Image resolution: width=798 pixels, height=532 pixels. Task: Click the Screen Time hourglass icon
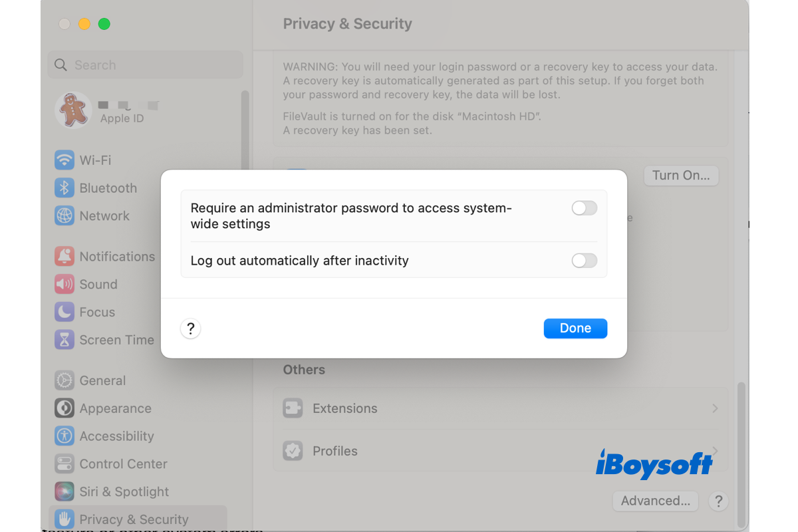pyautogui.click(x=65, y=340)
